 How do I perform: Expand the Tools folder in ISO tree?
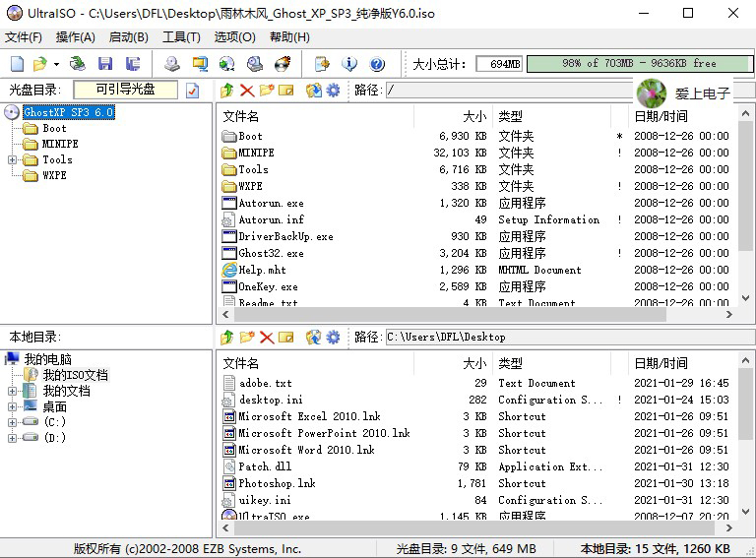[13, 160]
